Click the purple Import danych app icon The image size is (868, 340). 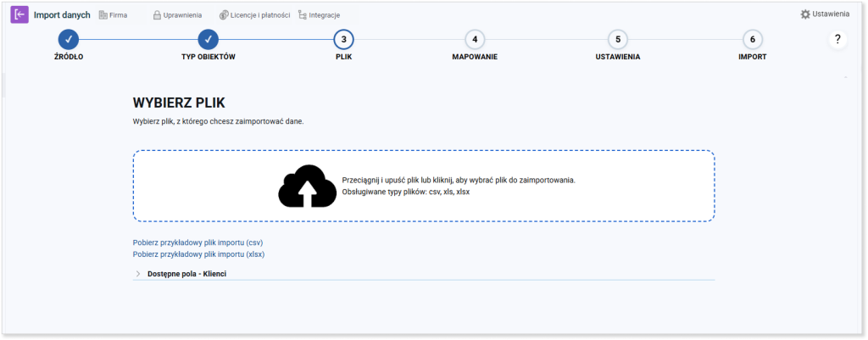point(19,14)
